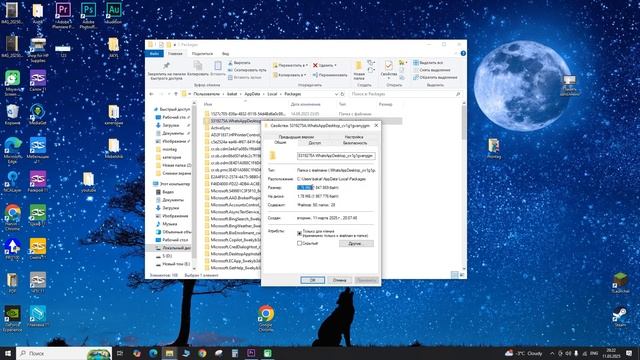Open Adobe Premiere Pro desktop shortcut
Image resolution: width=640 pixels, height=360 pixels.
pos(63,14)
